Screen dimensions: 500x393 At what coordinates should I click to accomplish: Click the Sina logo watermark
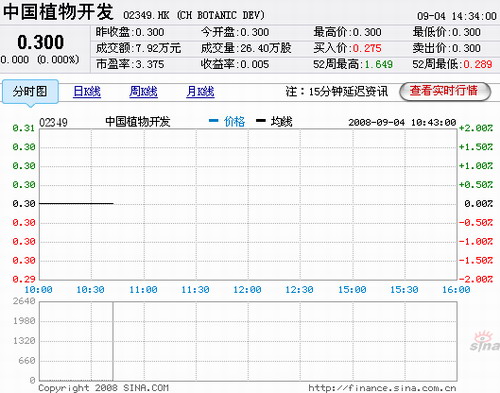485,341
